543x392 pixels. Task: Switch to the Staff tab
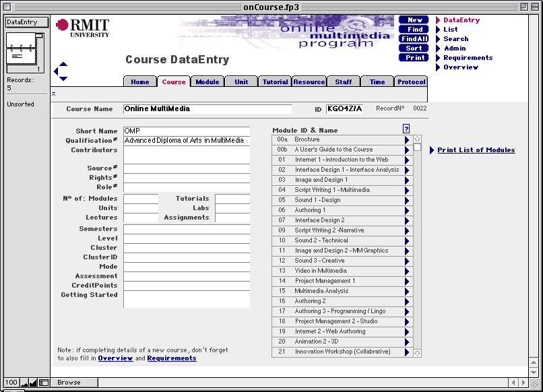pyautogui.click(x=343, y=81)
